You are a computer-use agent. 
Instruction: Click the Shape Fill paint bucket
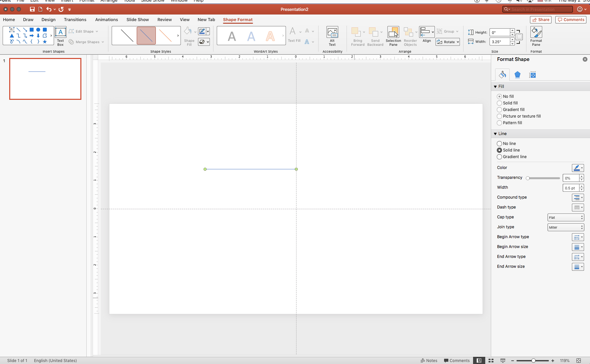(188, 32)
